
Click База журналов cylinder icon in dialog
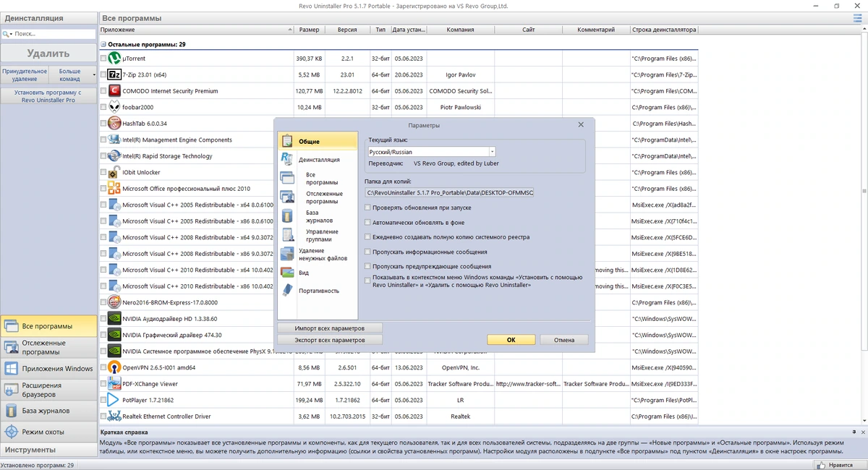[x=287, y=216]
